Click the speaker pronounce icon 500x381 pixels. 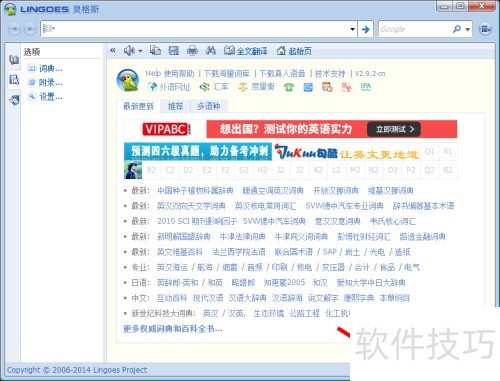129,51
